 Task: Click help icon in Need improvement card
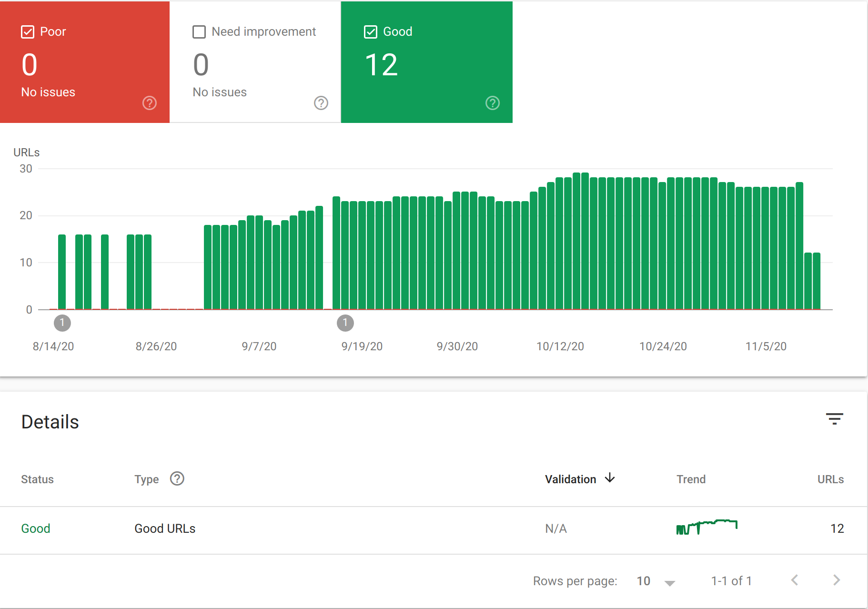tap(321, 103)
